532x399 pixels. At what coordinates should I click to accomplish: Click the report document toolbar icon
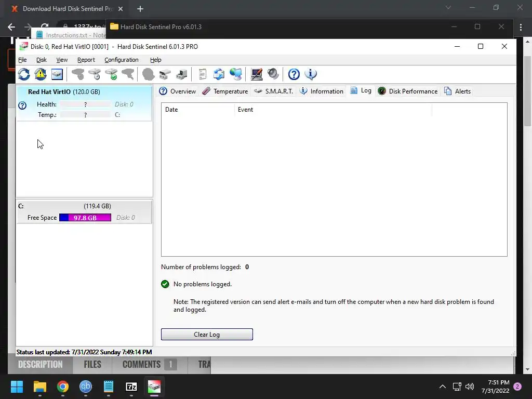pyautogui.click(x=203, y=74)
